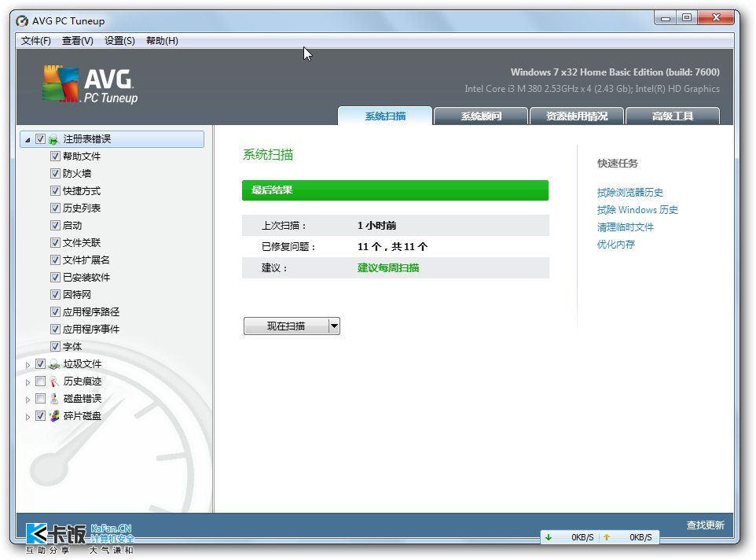756x560 pixels.
Task: Click the green 最后结果 header bar
Action: click(x=395, y=190)
